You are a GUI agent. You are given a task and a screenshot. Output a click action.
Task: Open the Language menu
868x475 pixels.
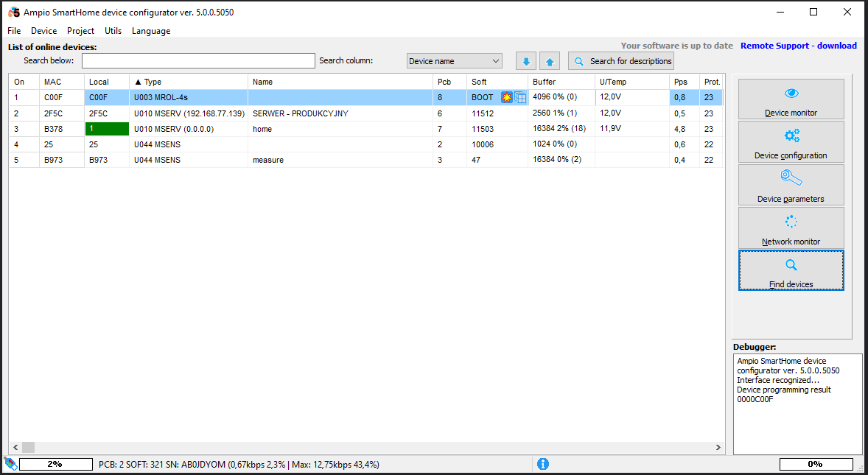[x=151, y=31]
